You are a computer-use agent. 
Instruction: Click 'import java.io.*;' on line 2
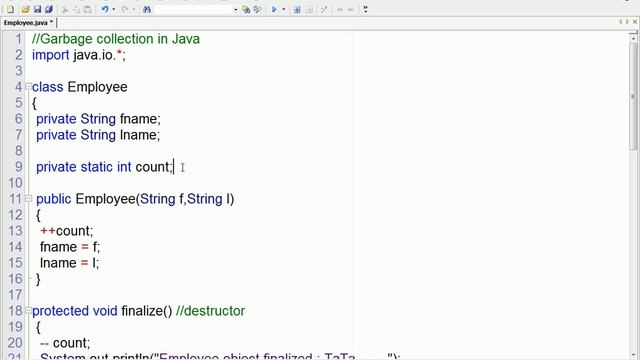tap(79, 55)
